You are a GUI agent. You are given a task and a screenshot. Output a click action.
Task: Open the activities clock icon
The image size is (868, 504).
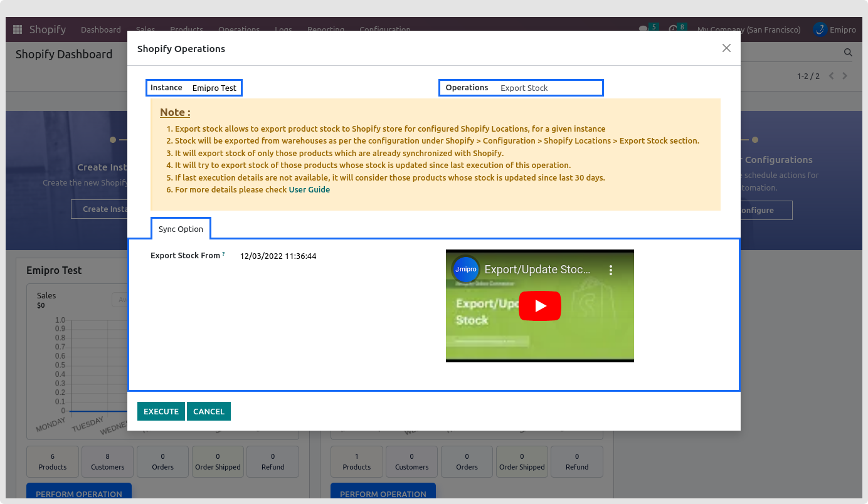(x=672, y=29)
